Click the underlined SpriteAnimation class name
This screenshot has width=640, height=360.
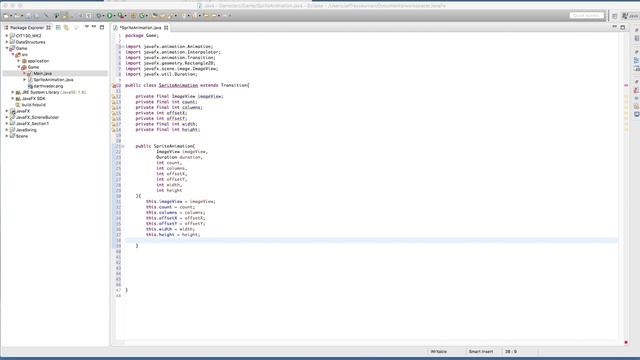coord(178,85)
